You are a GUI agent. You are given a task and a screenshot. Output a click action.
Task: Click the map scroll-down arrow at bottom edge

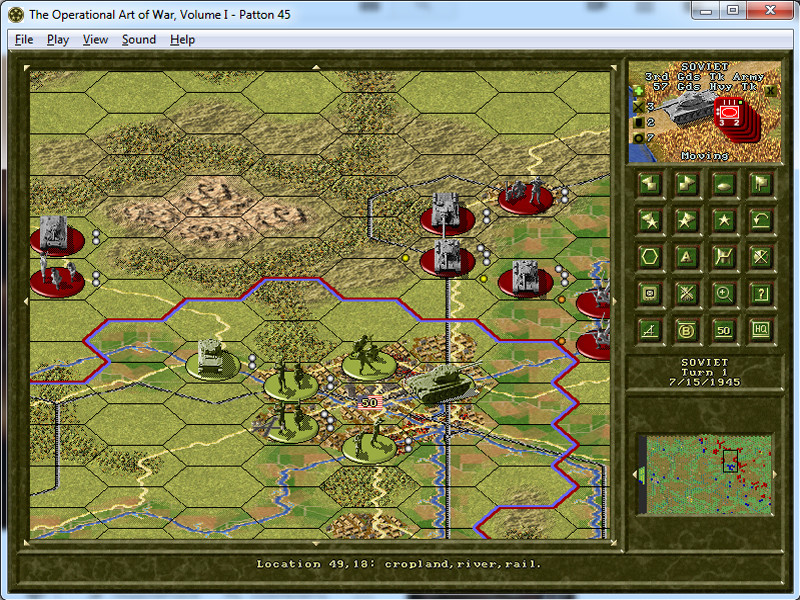pyautogui.click(x=316, y=544)
